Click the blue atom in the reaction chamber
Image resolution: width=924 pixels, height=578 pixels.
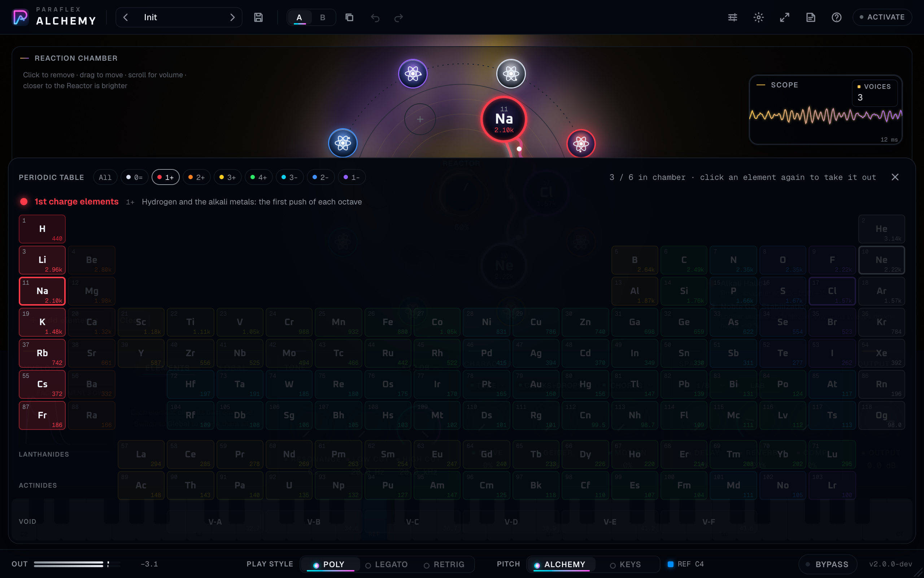tap(343, 143)
